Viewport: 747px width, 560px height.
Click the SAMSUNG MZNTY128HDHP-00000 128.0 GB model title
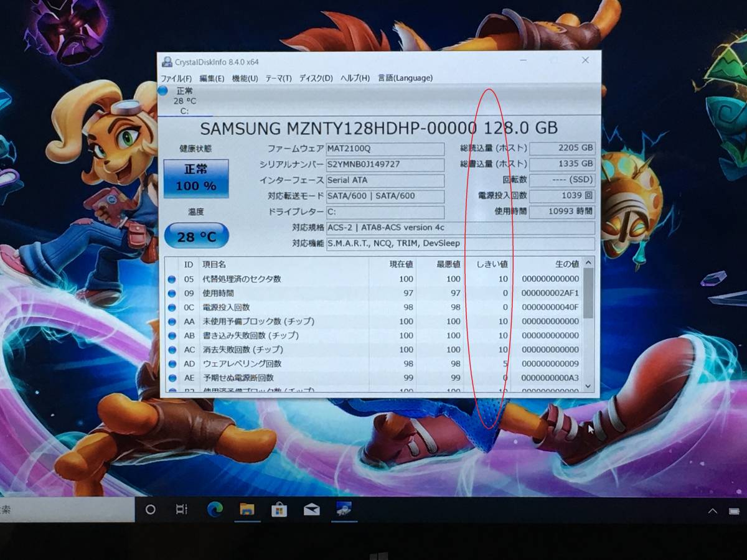(x=378, y=128)
